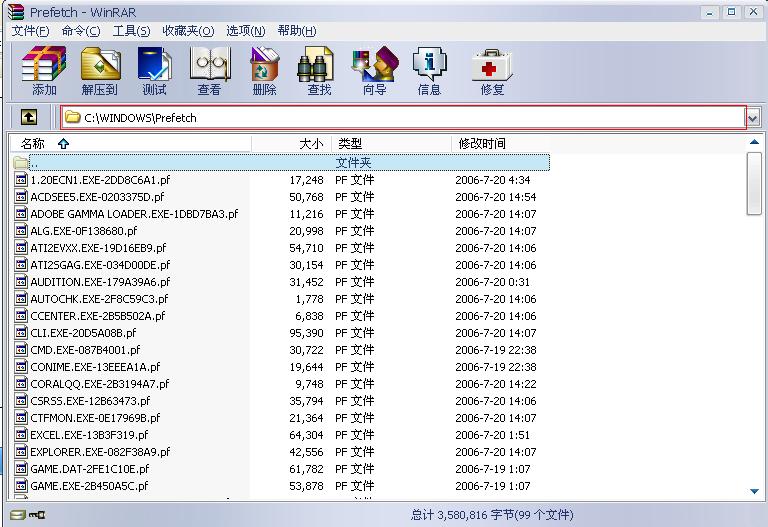Click the scrollbar down arrow in file list
The image size is (768, 527).
754,491
